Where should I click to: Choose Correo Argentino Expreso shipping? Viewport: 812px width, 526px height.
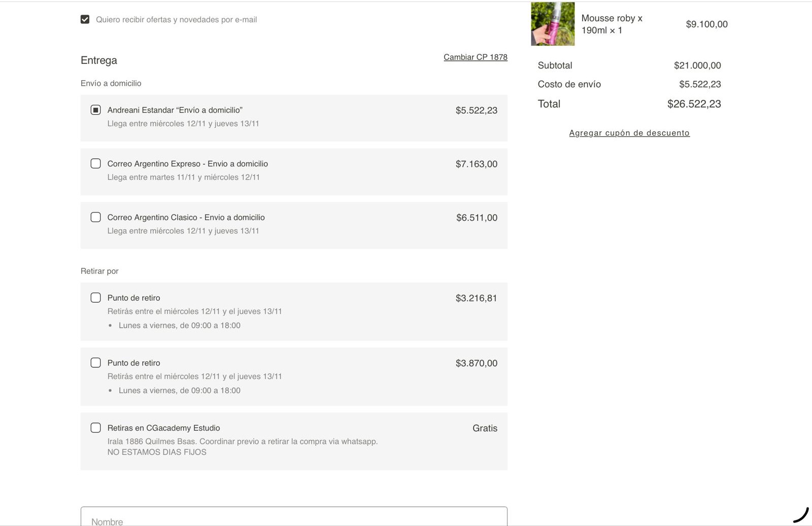[95, 163]
